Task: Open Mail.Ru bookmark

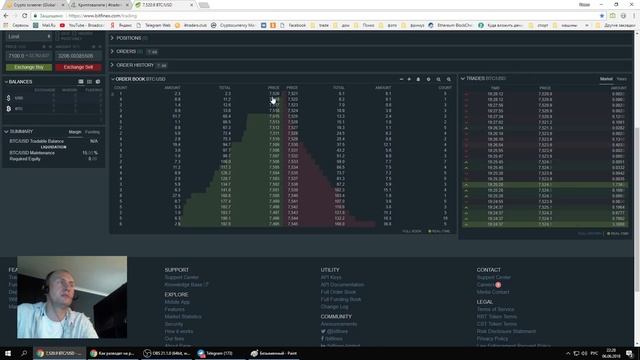Action: pyautogui.click(x=44, y=25)
